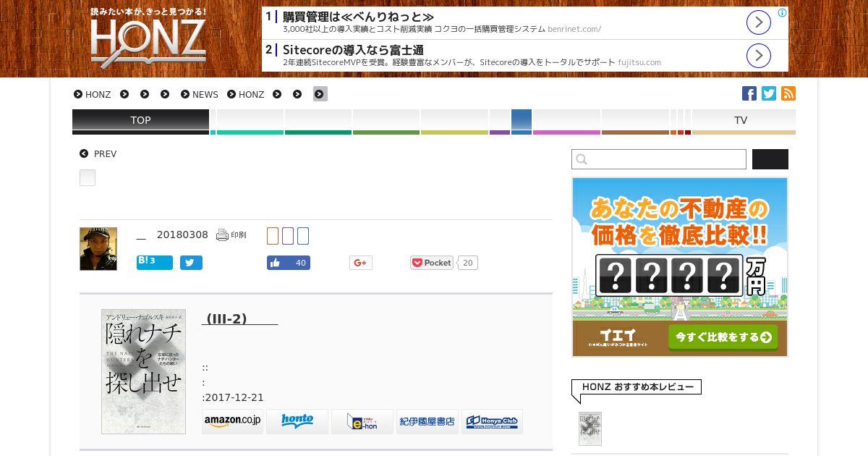Select the TV tab
Viewport: 868px width, 456px height.
point(744,122)
